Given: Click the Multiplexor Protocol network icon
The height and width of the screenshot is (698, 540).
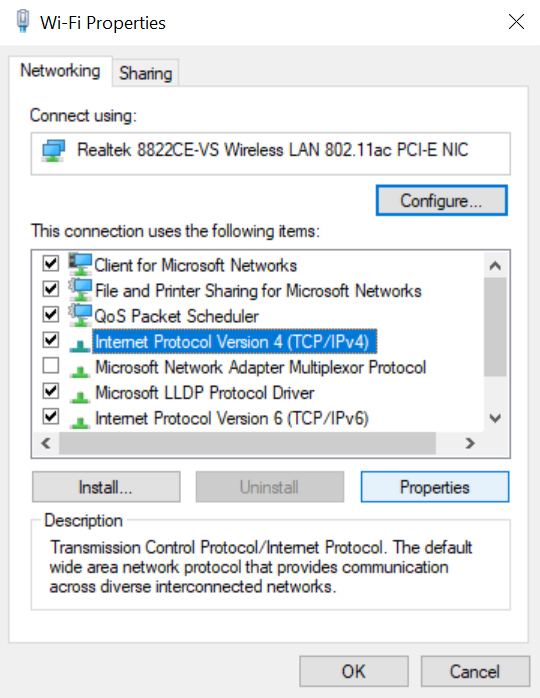Looking at the screenshot, I should 80,371.
